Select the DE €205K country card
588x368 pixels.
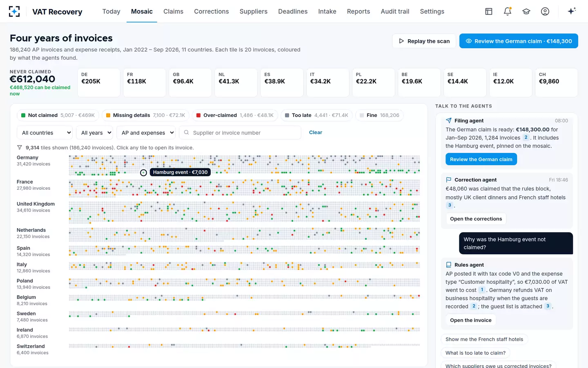99,83
